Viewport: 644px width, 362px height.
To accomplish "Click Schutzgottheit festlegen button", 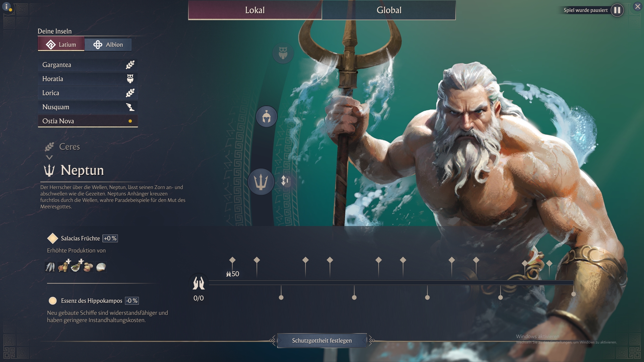I will pyautogui.click(x=322, y=341).
